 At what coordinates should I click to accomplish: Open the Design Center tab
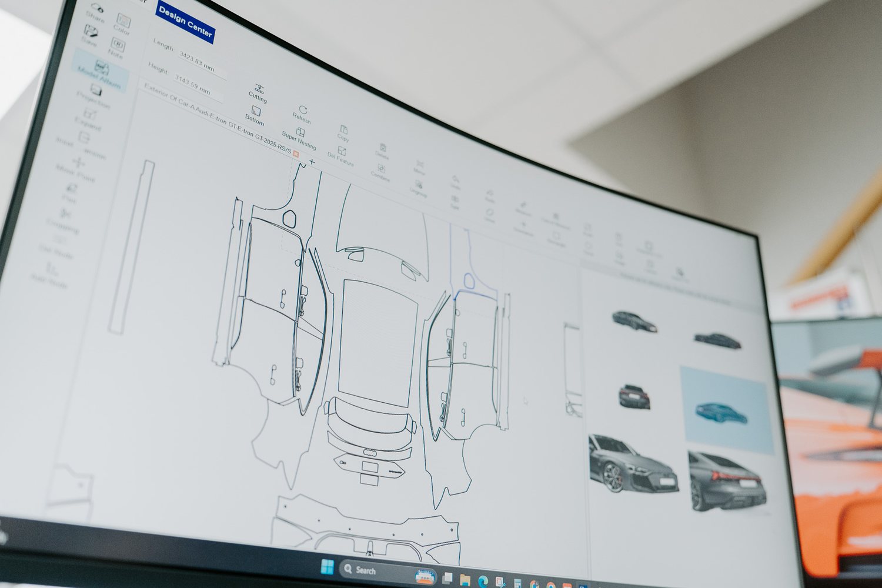185,22
